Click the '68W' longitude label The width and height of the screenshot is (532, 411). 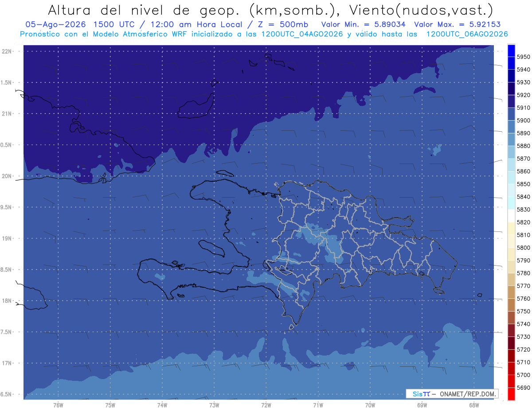[474, 405]
